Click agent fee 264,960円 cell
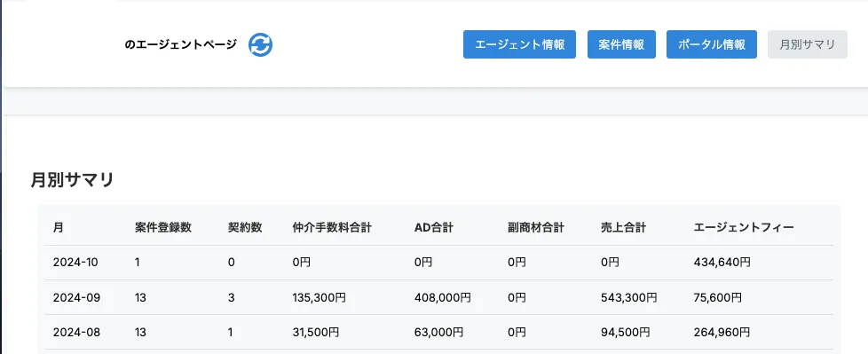Screen dimensions: 868x354 click(722, 333)
